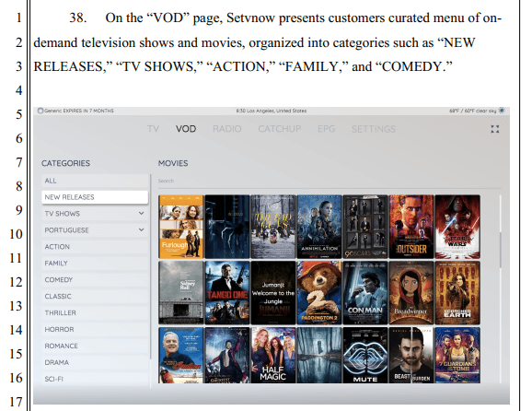Go to the EPG tab

[x=326, y=129]
